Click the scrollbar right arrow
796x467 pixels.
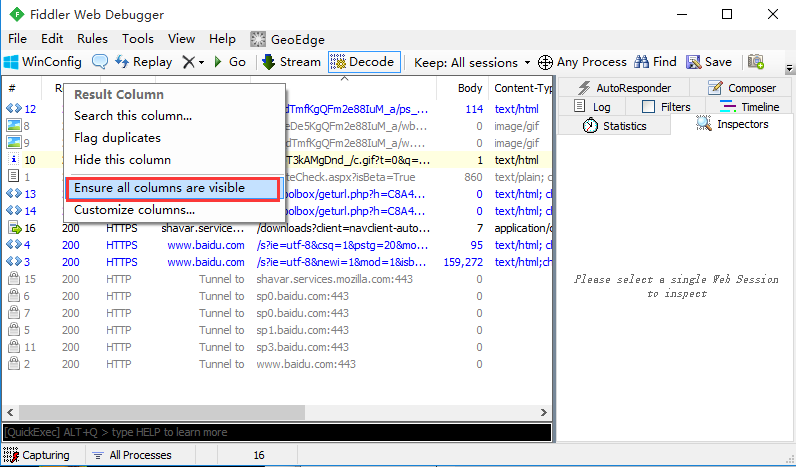coord(544,412)
